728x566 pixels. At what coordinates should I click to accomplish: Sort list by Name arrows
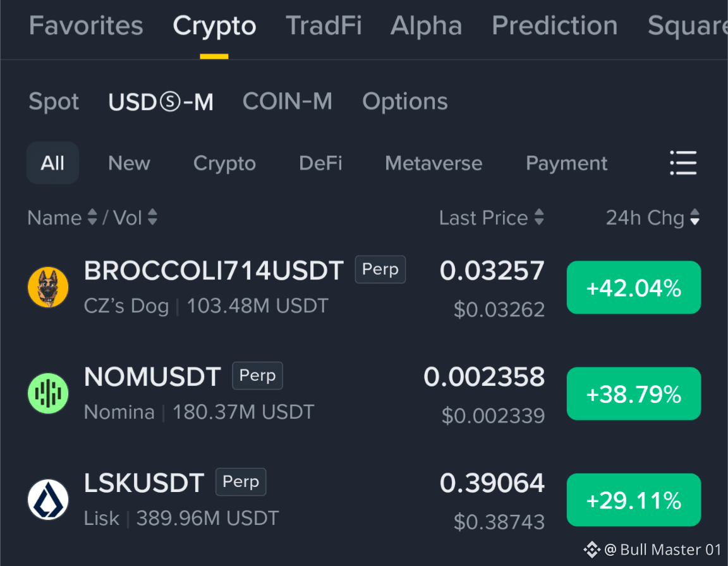tap(92, 217)
